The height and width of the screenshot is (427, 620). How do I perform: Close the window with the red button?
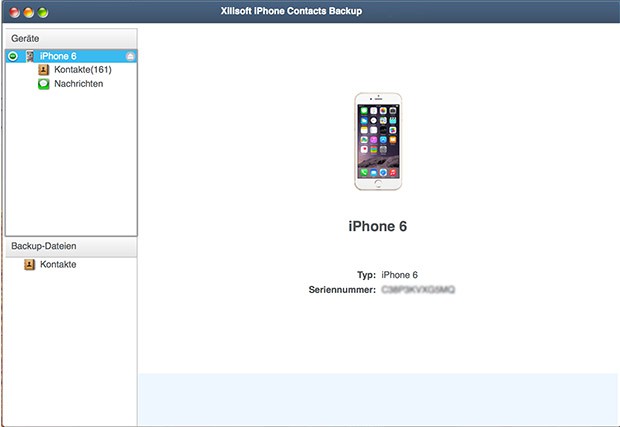15,12
